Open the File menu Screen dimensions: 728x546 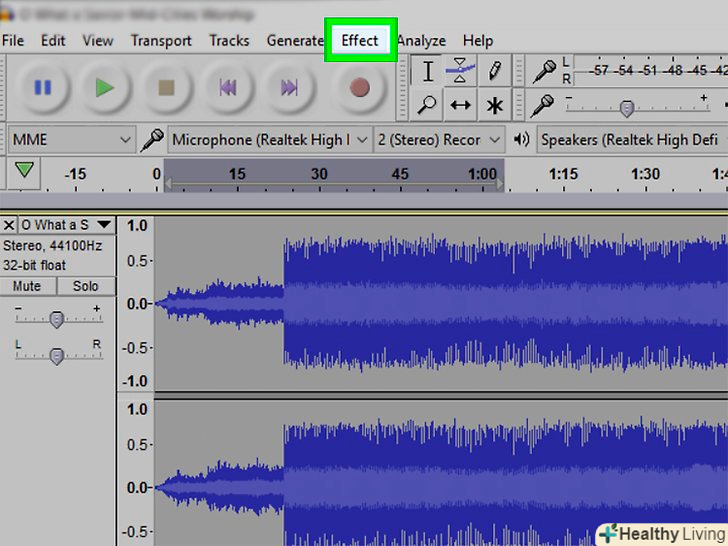(13, 41)
